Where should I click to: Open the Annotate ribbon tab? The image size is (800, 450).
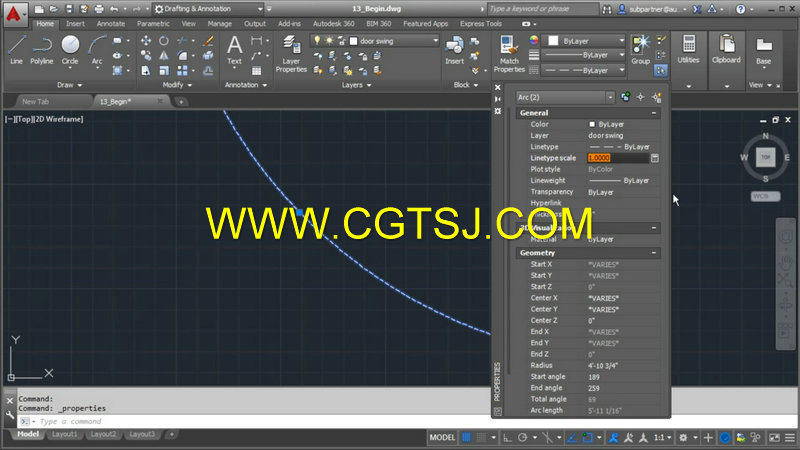(x=111, y=23)
